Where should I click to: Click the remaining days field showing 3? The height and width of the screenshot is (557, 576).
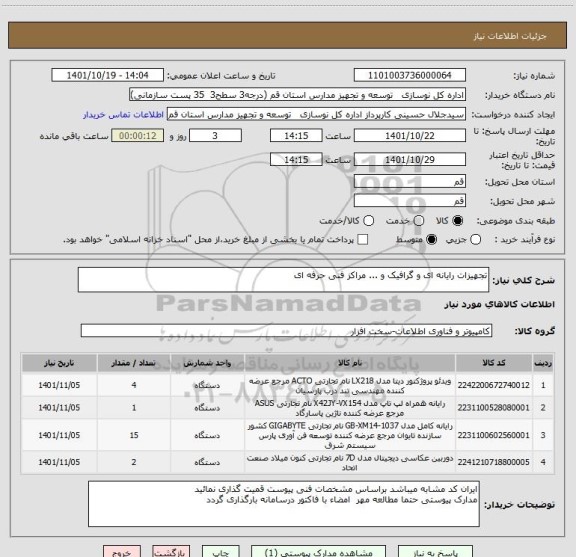coord(215,136)
